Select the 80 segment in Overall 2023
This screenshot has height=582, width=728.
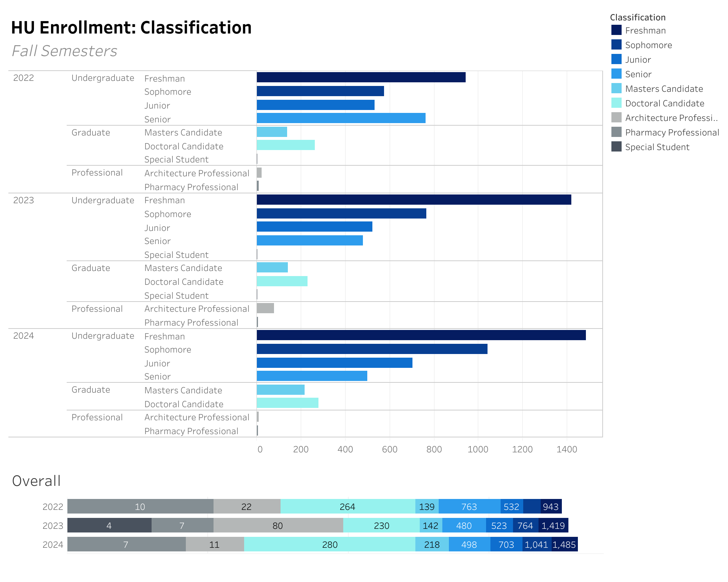pos(278,526)
